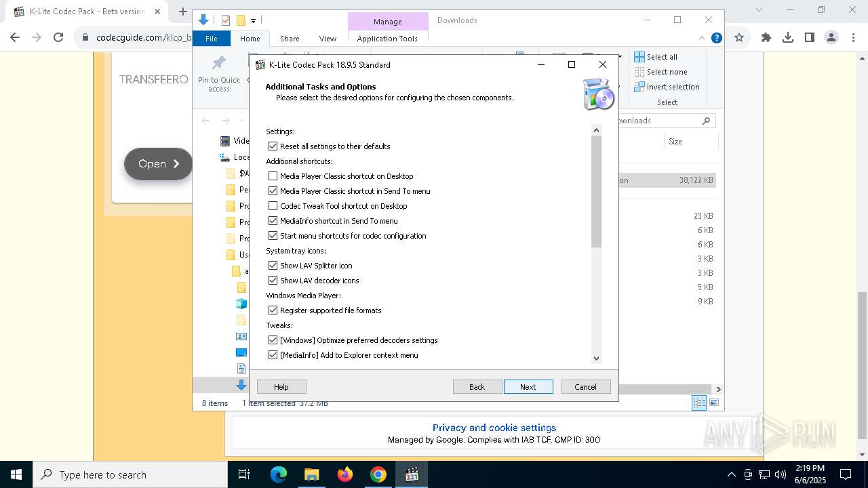Click Explorer Help question mark icon
868x488 pixels.
(716, 39)
